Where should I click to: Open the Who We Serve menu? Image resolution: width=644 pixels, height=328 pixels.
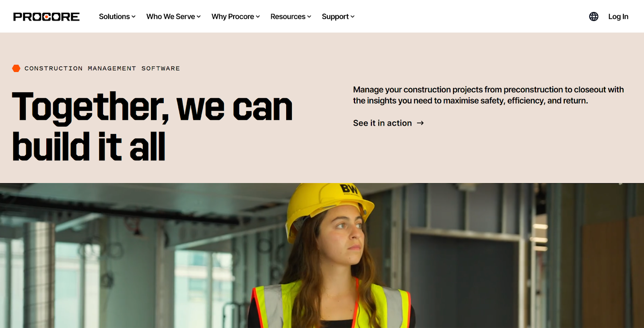tap(171, 17)
